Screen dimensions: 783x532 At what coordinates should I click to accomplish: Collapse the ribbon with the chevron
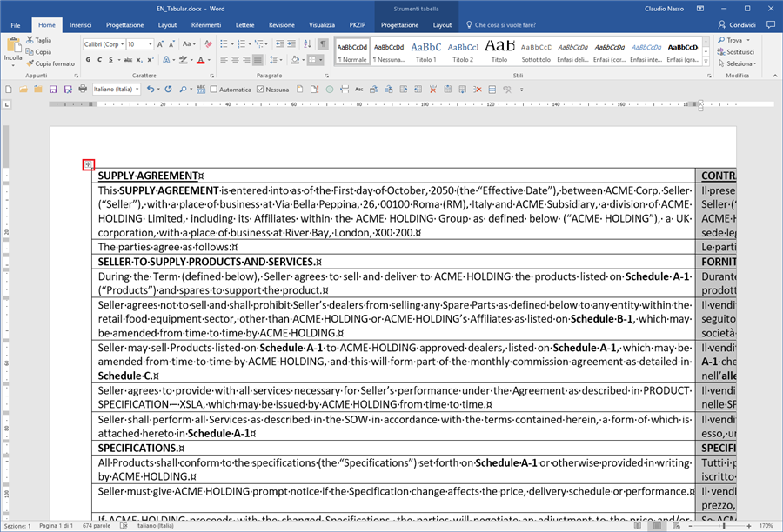(775, 76)
